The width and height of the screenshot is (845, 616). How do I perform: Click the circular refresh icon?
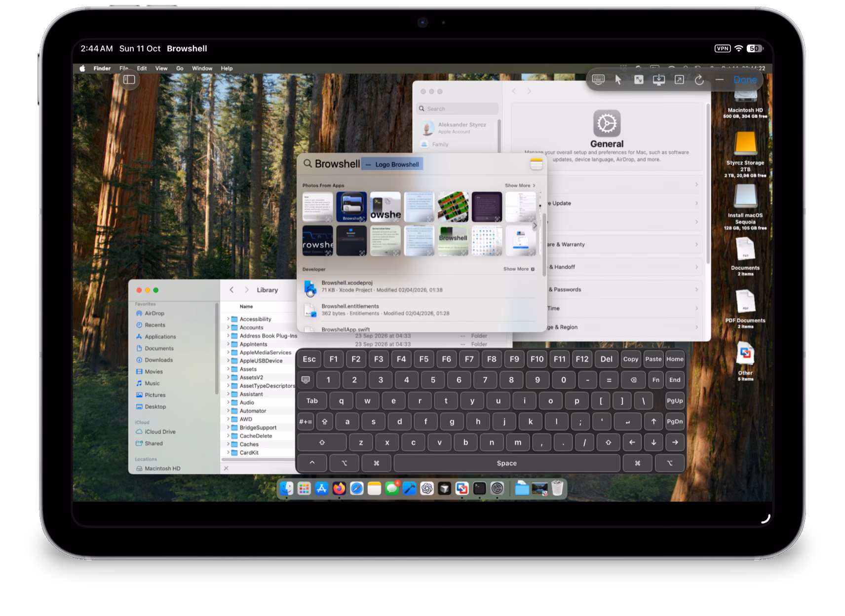[x=699, y=79]
